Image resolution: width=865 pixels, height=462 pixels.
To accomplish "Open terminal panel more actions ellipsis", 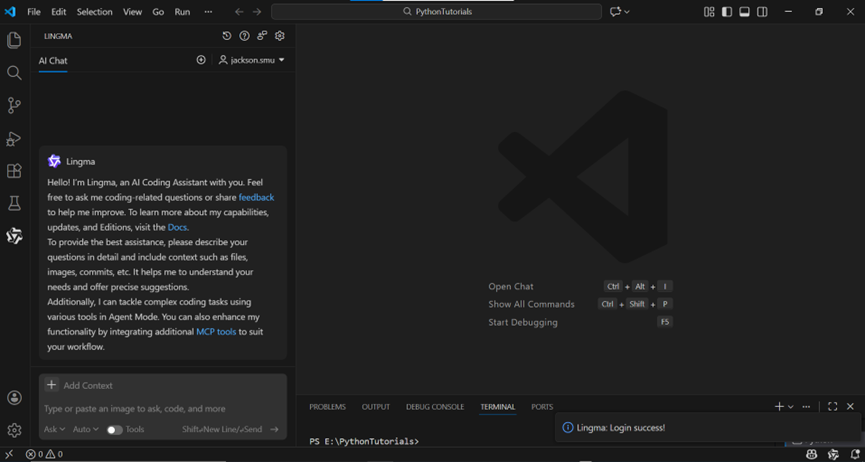I will [x=806, y=407].
